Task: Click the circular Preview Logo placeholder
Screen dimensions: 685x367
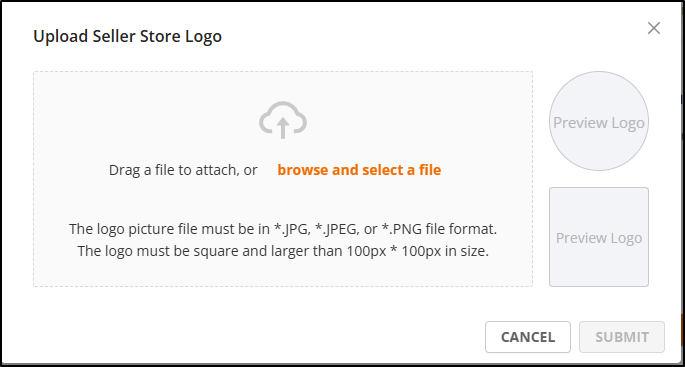Action: [x=599, y=121]
